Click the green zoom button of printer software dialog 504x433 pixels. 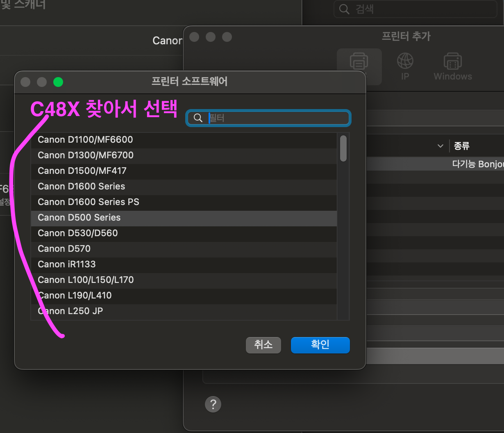point(58,82)
